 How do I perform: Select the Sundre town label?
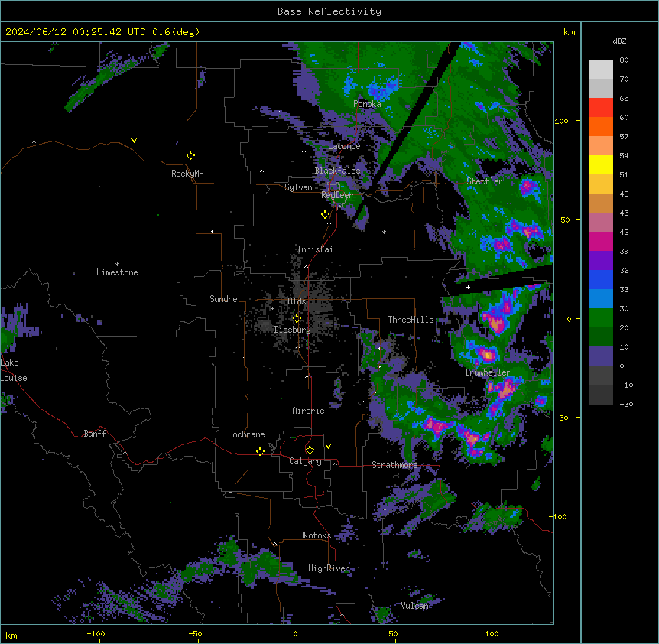(x=223, y=299)
